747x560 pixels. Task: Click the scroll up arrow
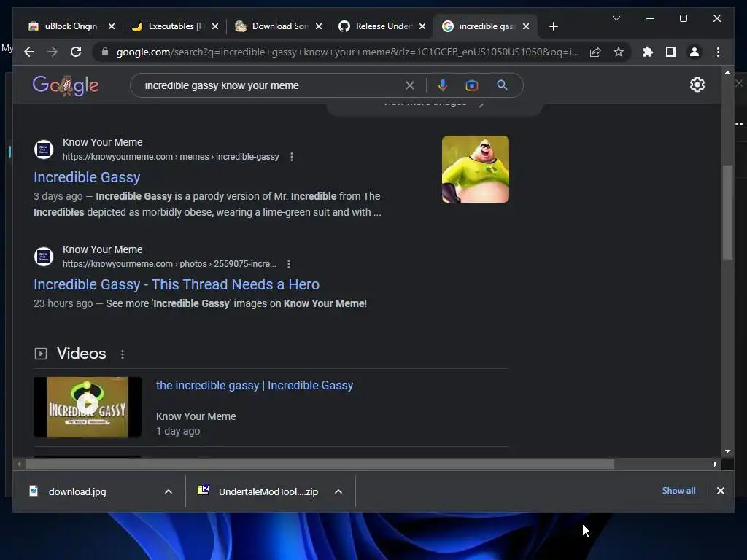pos(727,72)
